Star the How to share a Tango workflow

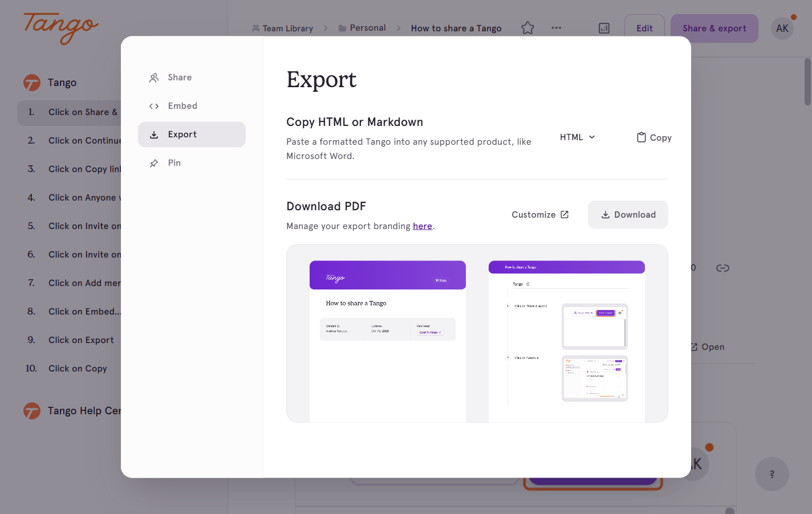527,28
